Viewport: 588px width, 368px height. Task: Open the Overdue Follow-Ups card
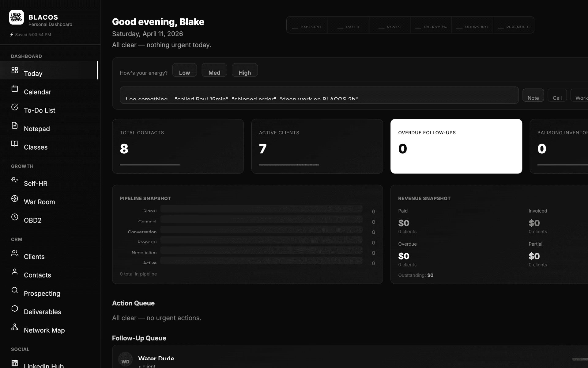click(456, 146)
